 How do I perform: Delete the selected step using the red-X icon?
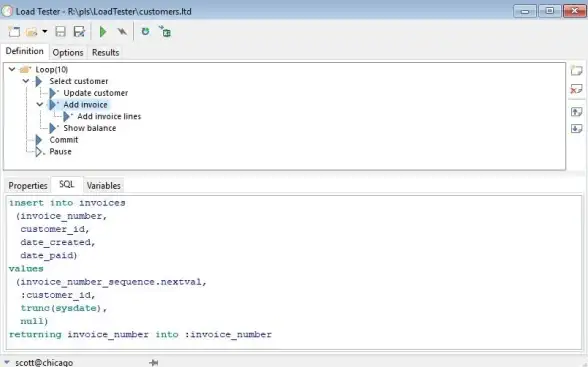tap(576, 89)
